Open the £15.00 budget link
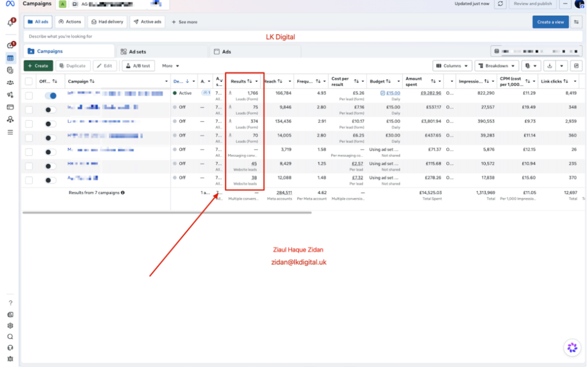588x367 pixels. tap(393, 93)
